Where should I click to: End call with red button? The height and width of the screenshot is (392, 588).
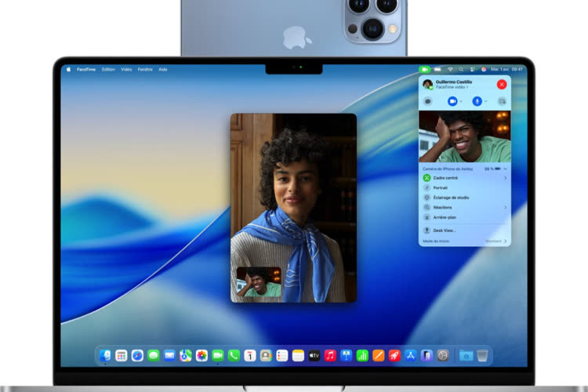pyautogui.click(x=502, y=84)
